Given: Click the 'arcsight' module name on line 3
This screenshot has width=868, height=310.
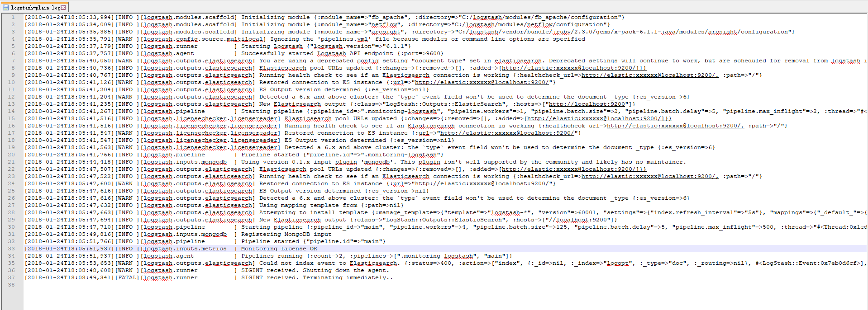Looking at the screenshot, I should click(386, 32).
